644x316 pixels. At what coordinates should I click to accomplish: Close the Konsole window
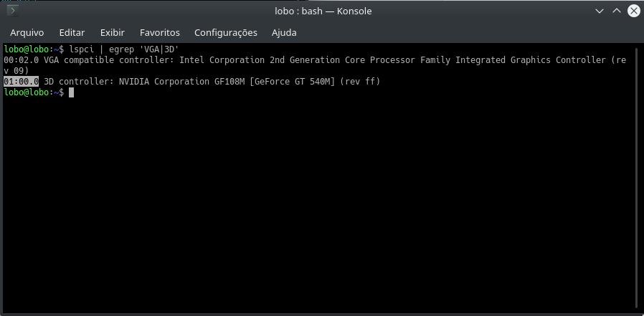634,11
